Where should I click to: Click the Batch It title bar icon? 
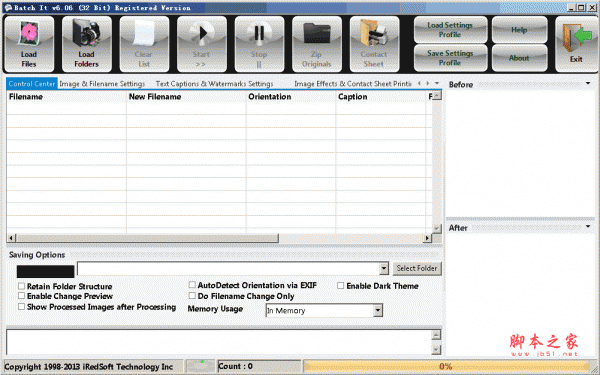8,7
